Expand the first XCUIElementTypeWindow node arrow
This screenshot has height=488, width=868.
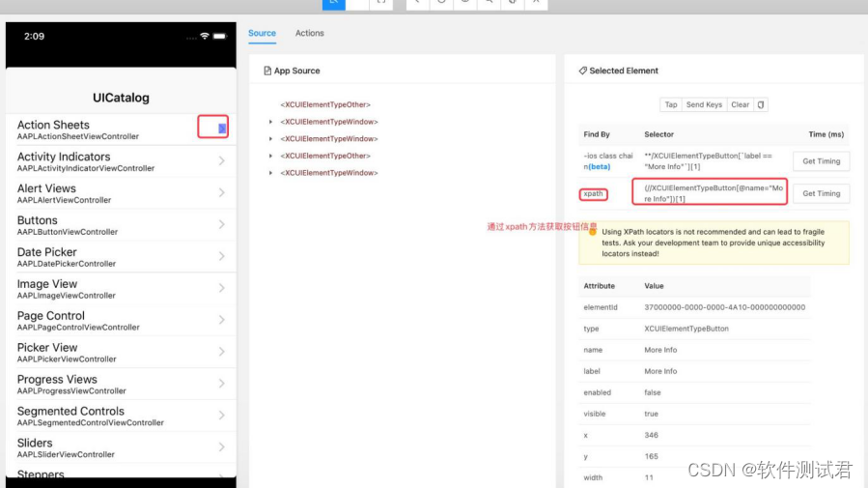pos(270,122)
